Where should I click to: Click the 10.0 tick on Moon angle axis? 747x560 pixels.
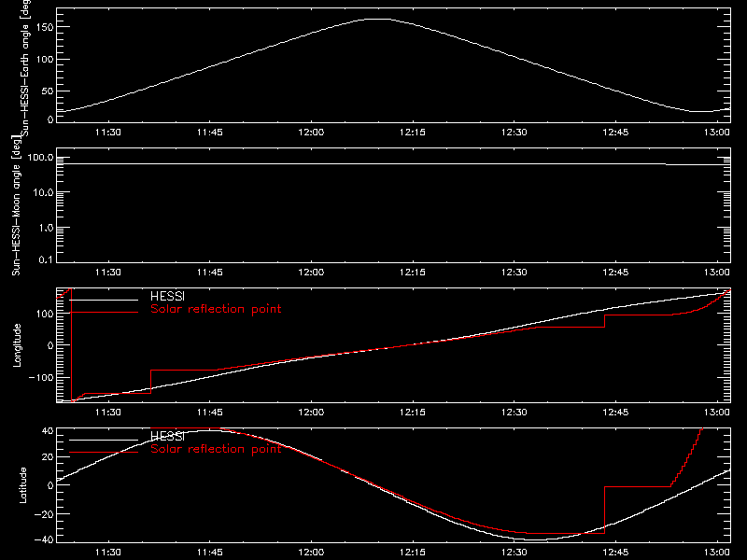[x=43, y=193]
